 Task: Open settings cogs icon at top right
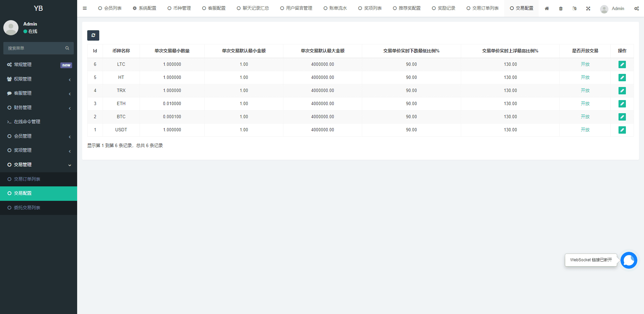point(636,8)
